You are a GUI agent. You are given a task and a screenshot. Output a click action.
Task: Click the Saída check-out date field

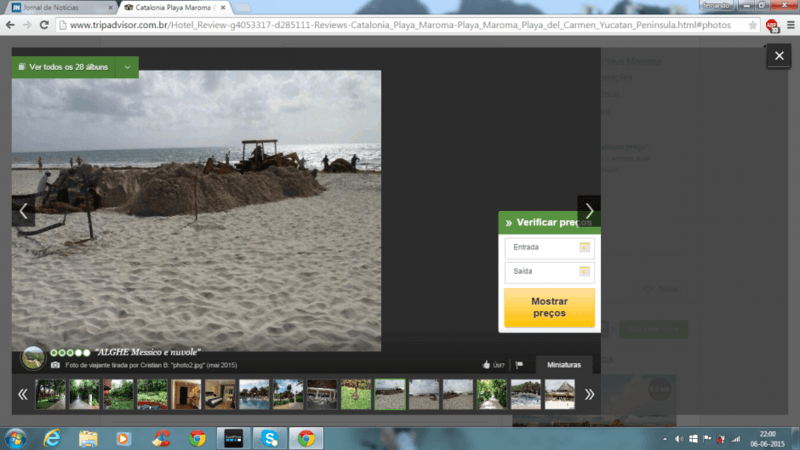[549, 271]
